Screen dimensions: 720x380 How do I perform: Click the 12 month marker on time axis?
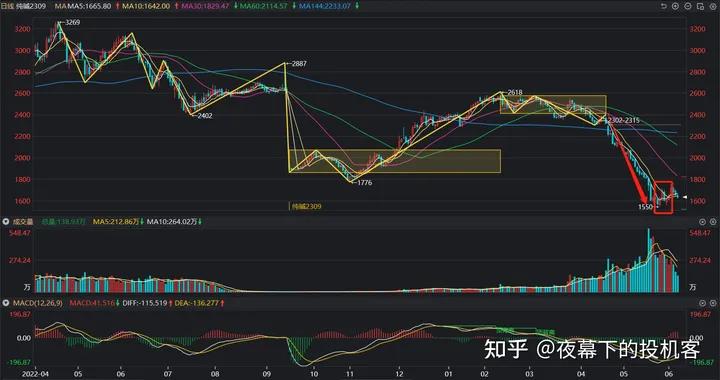[400, 374]
